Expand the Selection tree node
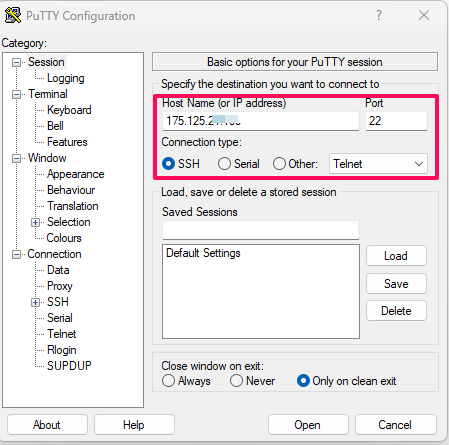 [35, 222]
